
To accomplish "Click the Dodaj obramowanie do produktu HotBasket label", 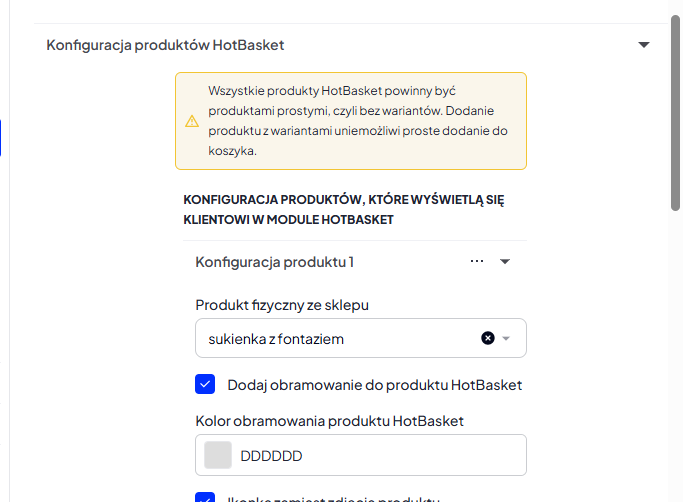I will [x=374, y=385].
